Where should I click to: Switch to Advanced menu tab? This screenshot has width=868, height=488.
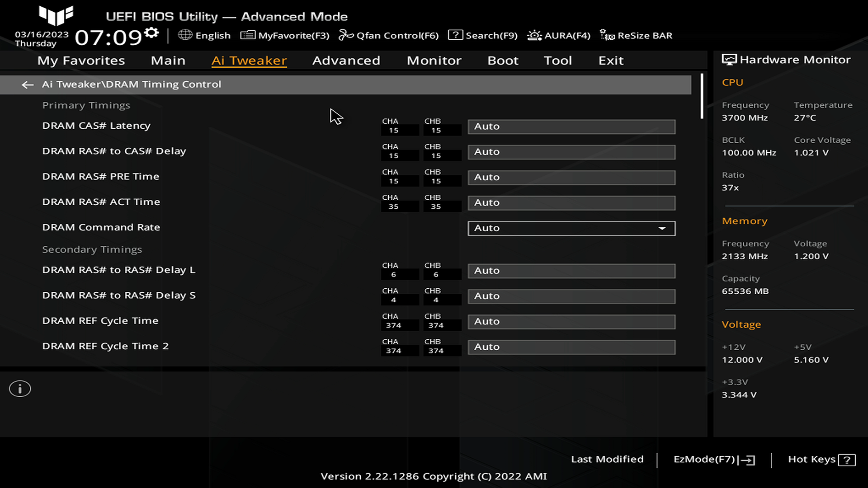click(x=346, y=60)
